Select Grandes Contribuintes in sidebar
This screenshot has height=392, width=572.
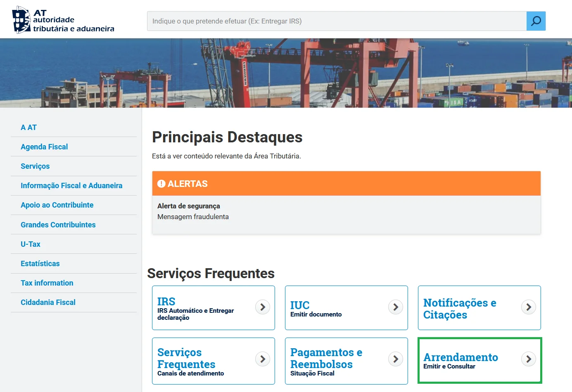tap(58, 225)
